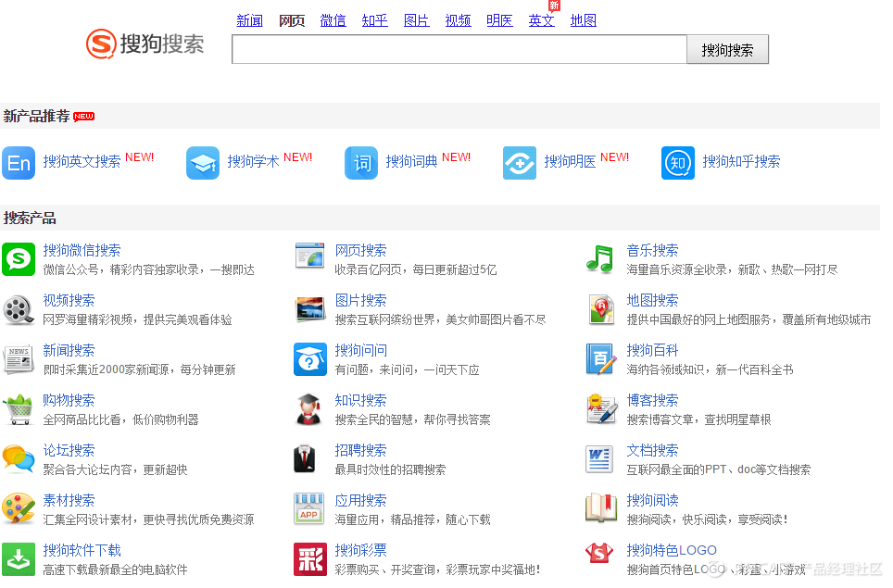This screenshot has height=588, width=893.
Task: Open the 招聘搜索 link
Action: pos(360,451)
